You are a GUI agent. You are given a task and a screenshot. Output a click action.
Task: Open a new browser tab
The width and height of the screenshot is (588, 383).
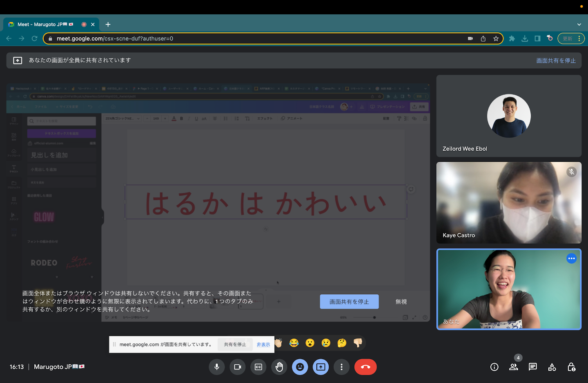[x=108, y=25]
